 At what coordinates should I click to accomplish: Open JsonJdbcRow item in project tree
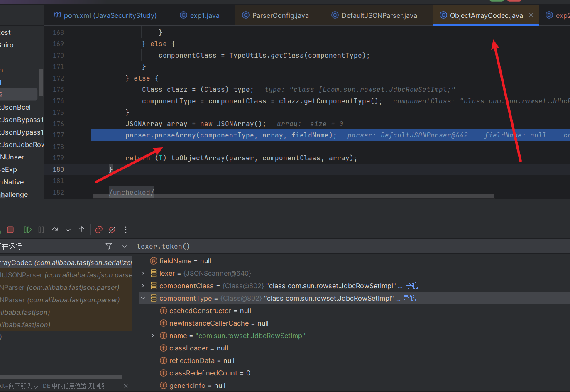click(x=22, y=145)
